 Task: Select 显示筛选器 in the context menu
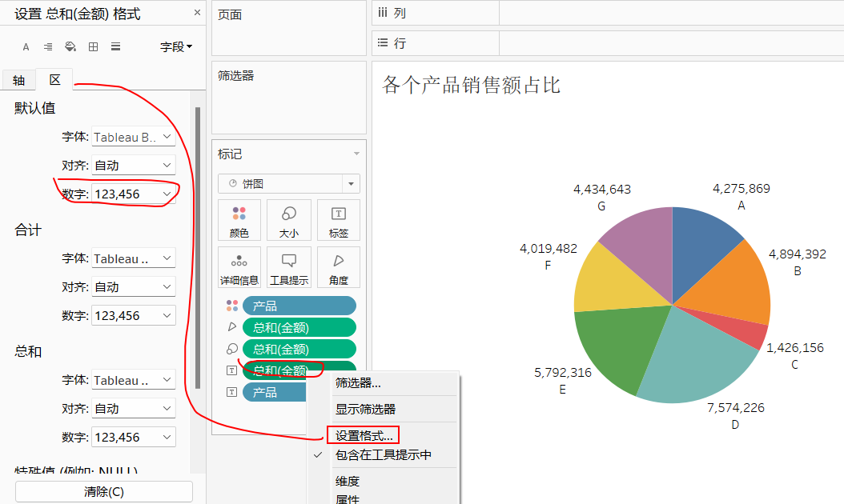click(365, 409)
